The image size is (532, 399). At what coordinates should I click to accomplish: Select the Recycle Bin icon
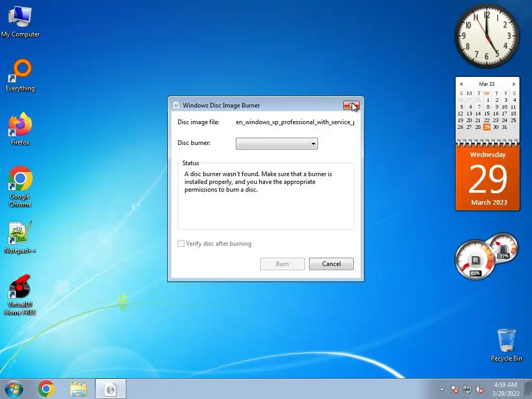(506, 345)
